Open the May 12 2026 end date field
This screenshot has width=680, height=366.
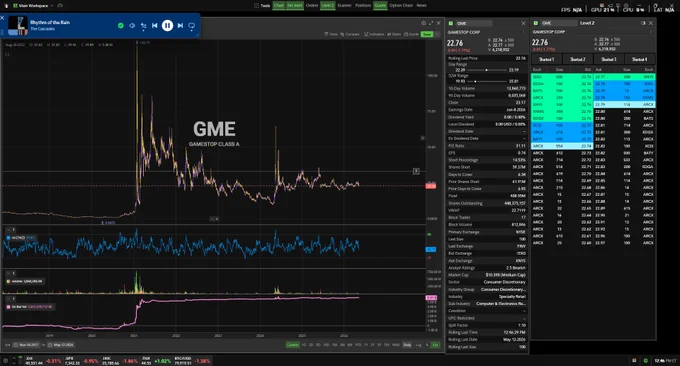point(61,345)
